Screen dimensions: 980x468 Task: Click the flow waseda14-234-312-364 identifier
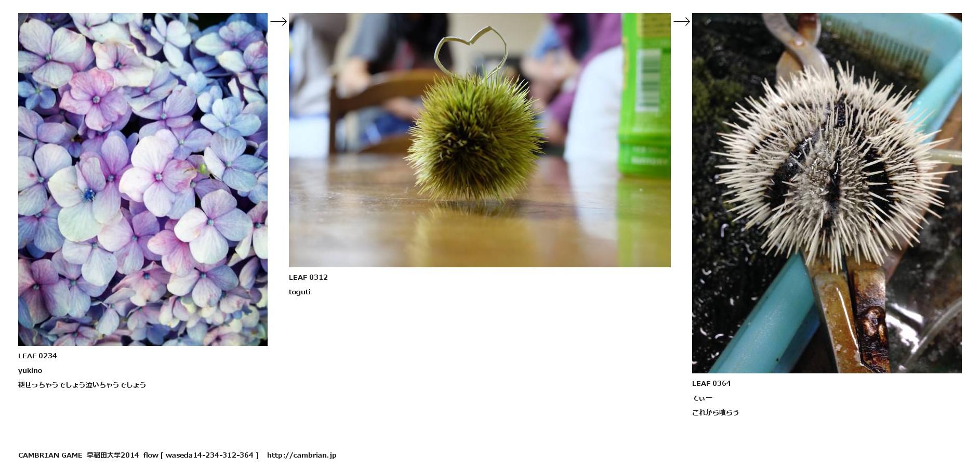(201, 455)
